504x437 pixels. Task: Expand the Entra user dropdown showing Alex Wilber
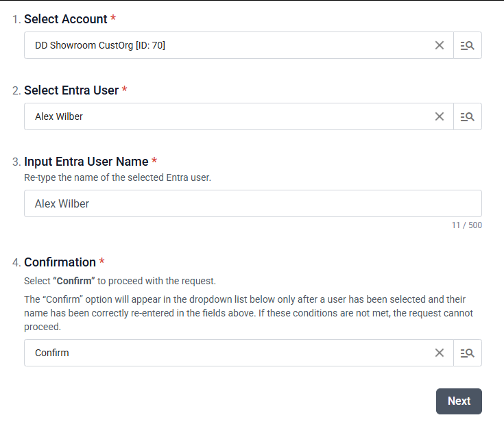(x=226, y=116)
